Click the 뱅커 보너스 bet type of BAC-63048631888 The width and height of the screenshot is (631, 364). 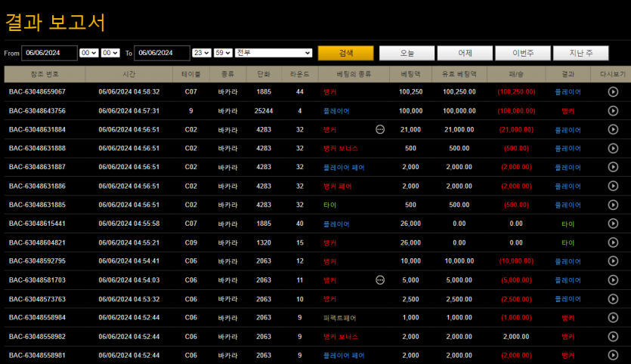(341, 149)
